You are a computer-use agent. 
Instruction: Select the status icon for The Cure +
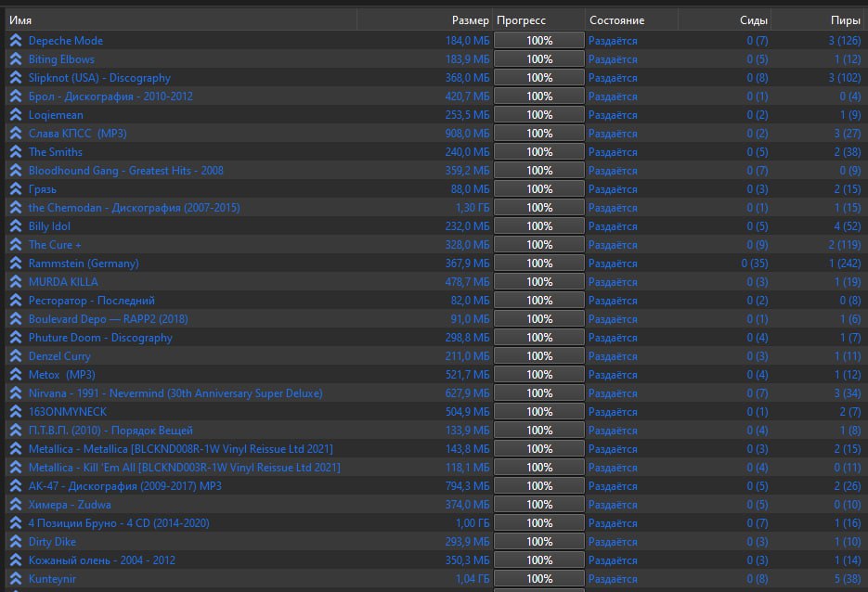click(16, 245)
